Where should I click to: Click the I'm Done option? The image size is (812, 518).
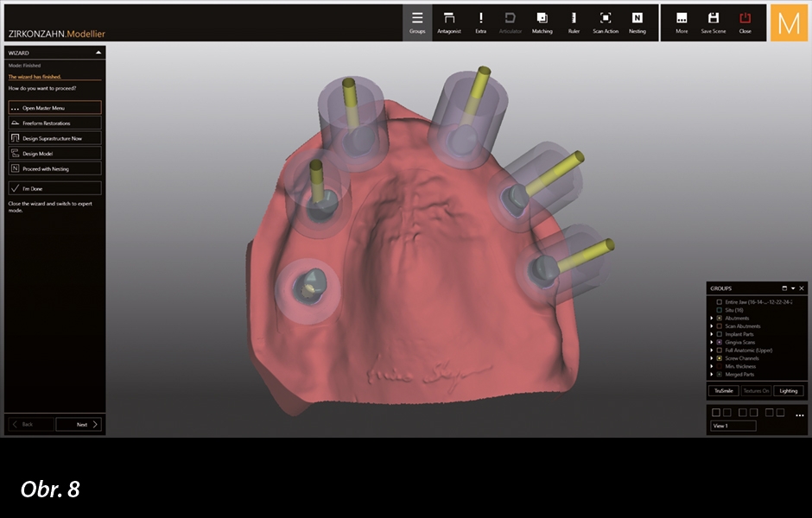(x=55, y=188)
